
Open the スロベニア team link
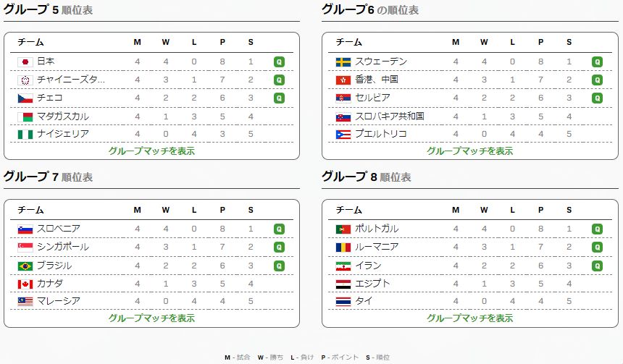59,229
